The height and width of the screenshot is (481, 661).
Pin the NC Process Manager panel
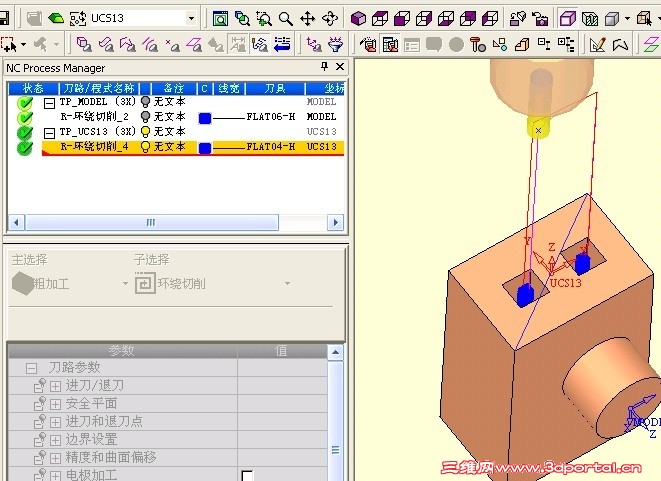coord(324,66)
